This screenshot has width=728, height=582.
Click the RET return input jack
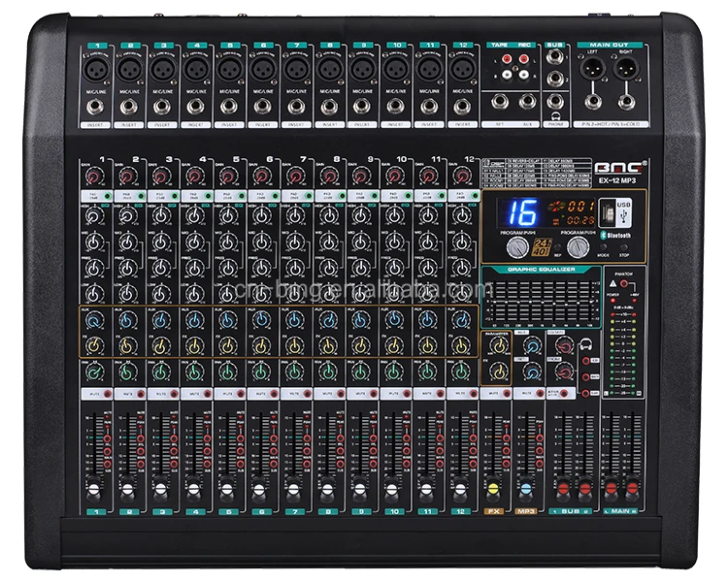(x=500, y=101)
